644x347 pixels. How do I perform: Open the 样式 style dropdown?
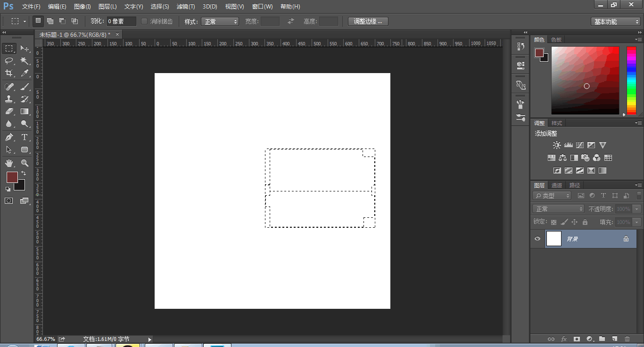[220, 22]
